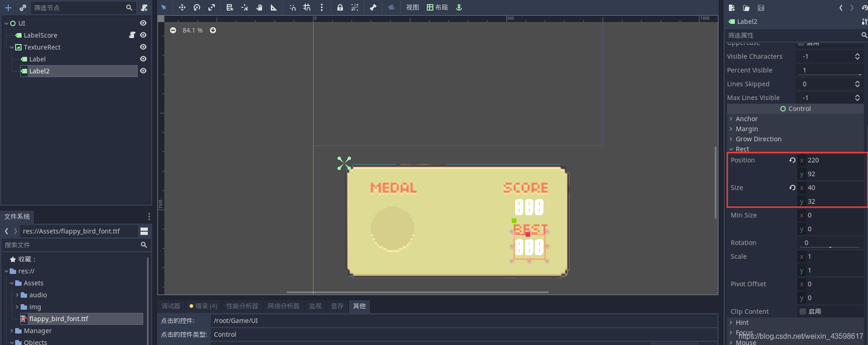This screenshot has height=345, width=868.
Task: Toggle file system split view mode
Action: point(144,231)
